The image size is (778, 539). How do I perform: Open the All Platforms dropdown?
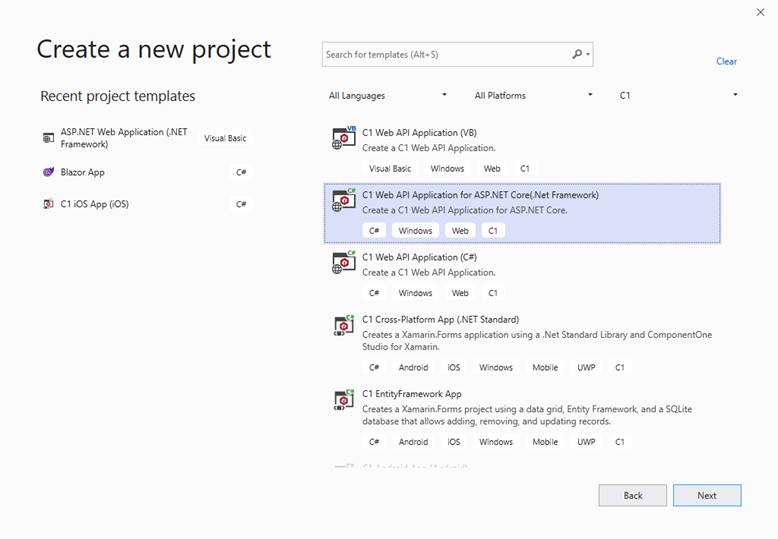(533, 96)
